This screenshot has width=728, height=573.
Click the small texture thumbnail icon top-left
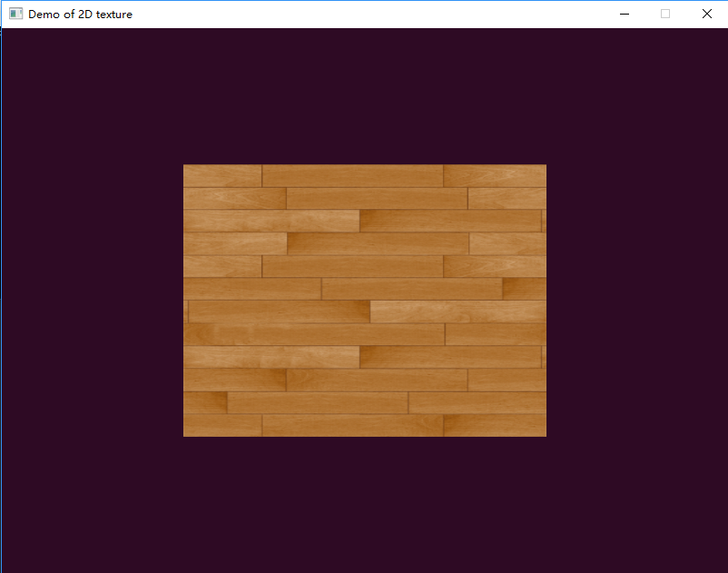point(15,14)
